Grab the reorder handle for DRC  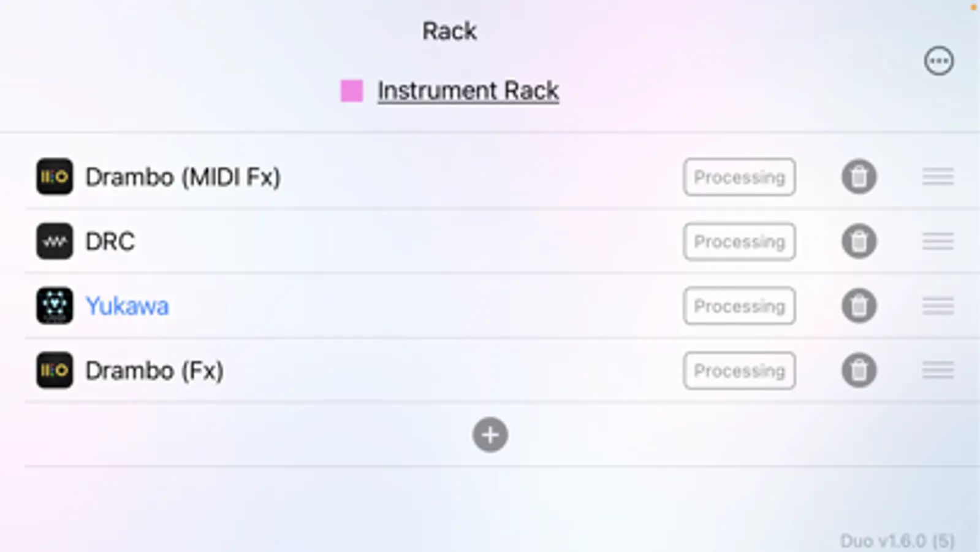point(938,241)
